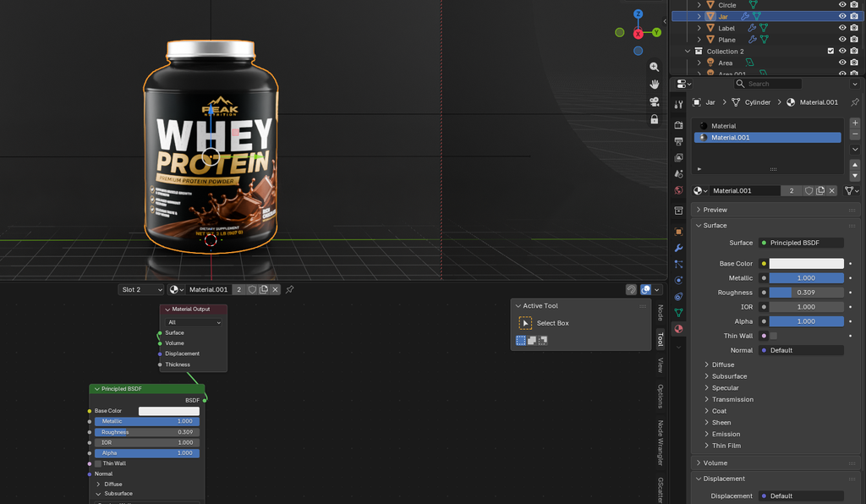Click the node editor backdrop/overlay icon
This screenshot has width=866, height=504.
pos(645,289)
